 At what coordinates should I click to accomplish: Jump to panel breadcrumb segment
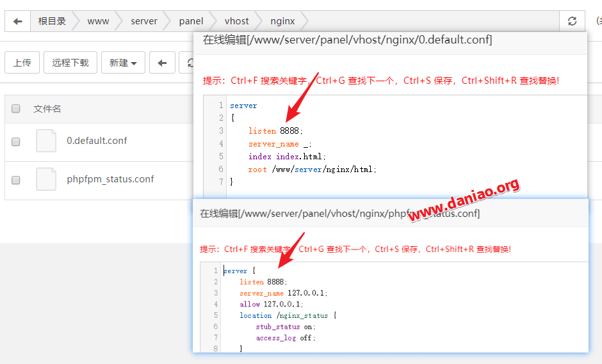point(191,21)
